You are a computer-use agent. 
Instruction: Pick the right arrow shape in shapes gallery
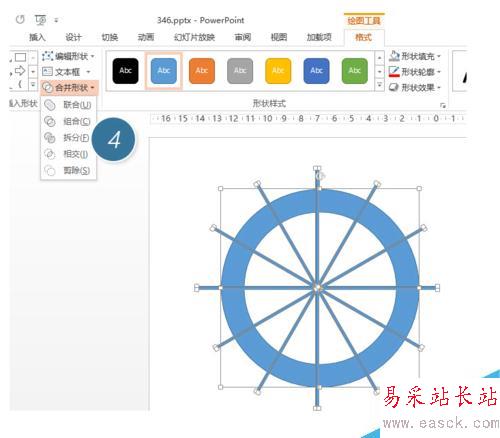coord(20,71)
